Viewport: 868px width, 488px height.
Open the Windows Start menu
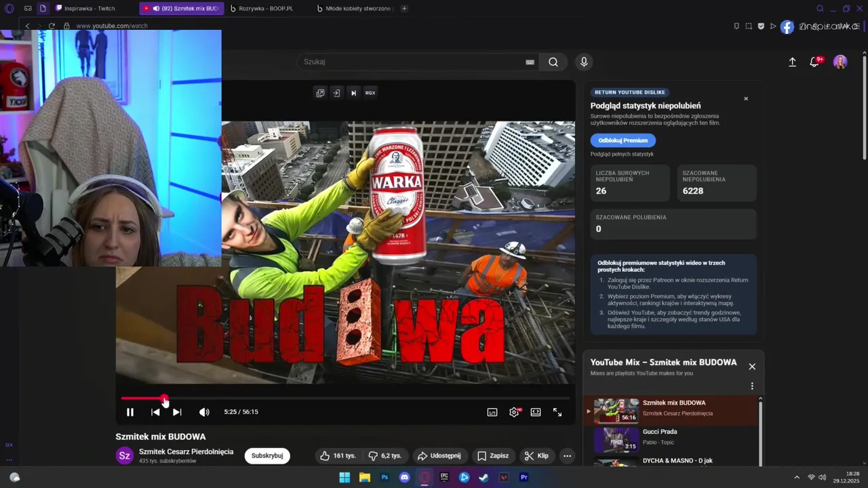click(344, 477)
